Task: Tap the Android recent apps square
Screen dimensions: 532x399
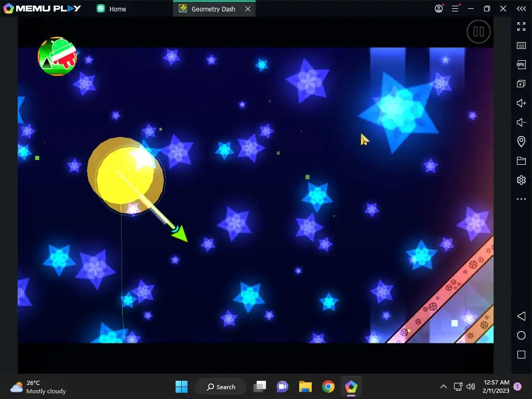Action: pyautogui.click(x=521, y=354)
